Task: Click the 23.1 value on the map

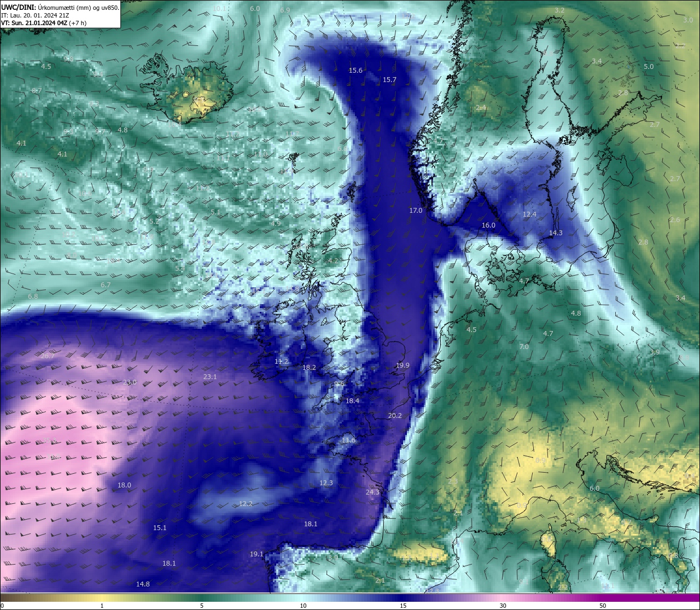Action: point(210,377)
